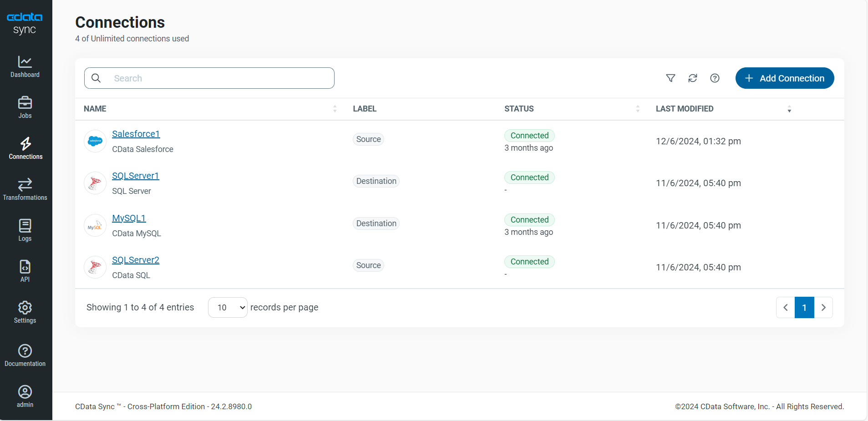Open the Dashboard from sidebar
Viewport: 868px width, 421px height.
25,66
